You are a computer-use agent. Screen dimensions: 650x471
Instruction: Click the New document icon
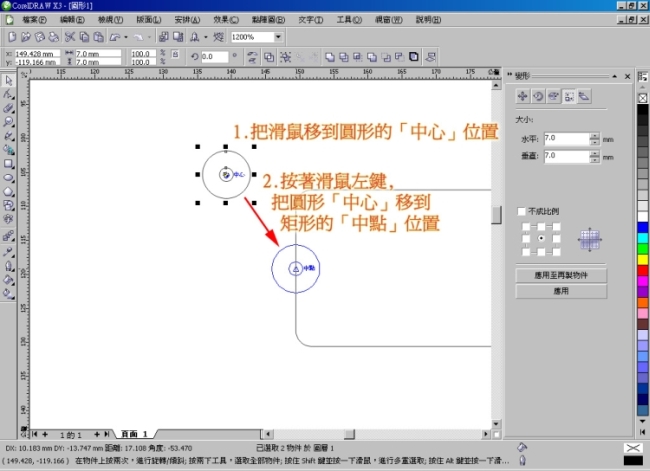click(x=12, y=37)
